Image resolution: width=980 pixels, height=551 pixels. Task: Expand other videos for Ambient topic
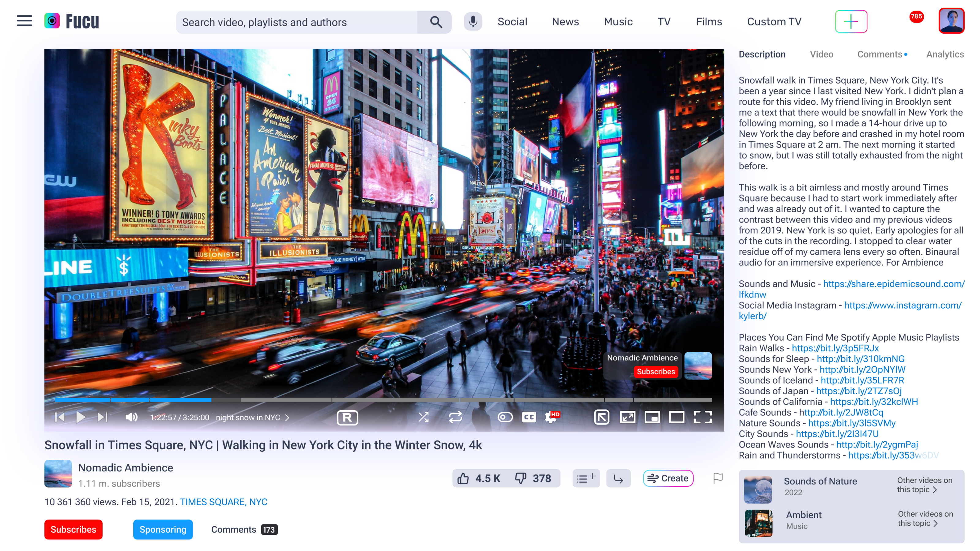925,518
